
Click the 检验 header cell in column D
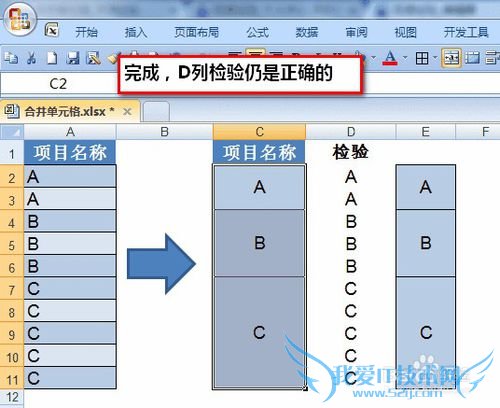click(x=351, y=153)
